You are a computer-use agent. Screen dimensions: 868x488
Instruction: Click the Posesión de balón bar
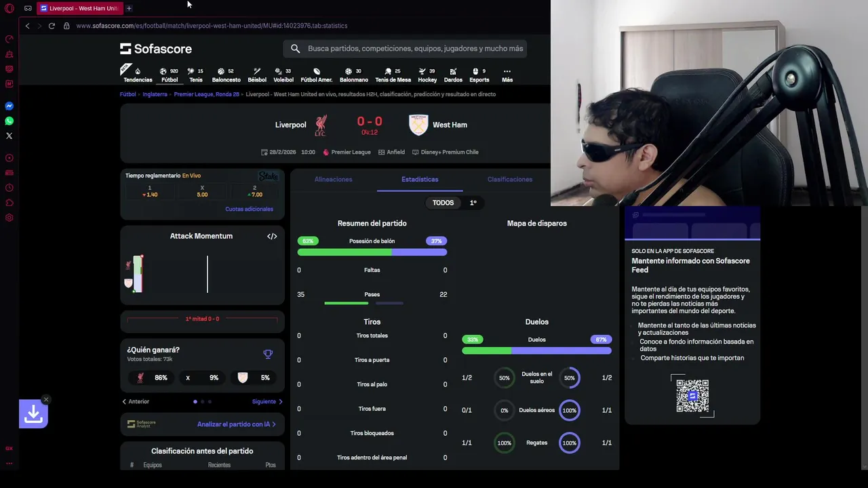[x=372, y=252]
